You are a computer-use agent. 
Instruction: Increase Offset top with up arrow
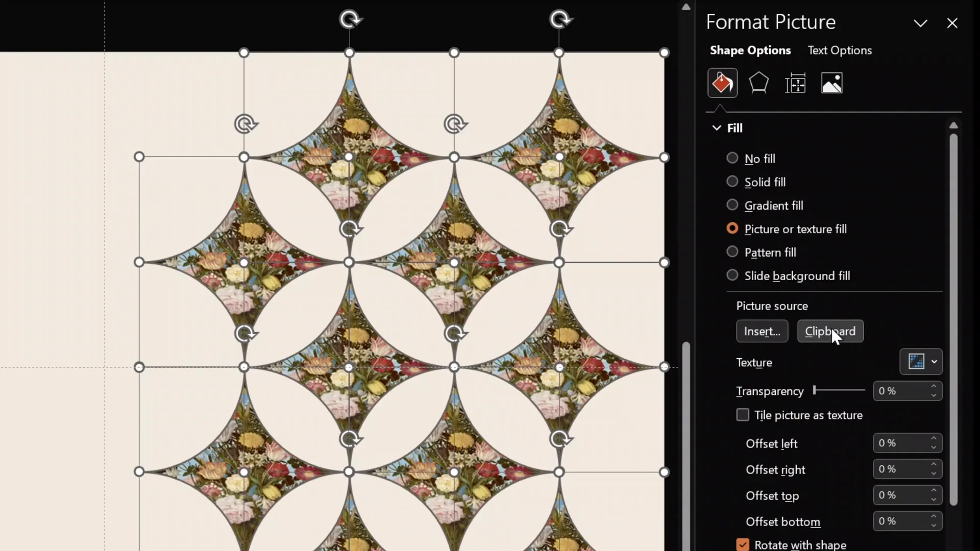[934, 490]
